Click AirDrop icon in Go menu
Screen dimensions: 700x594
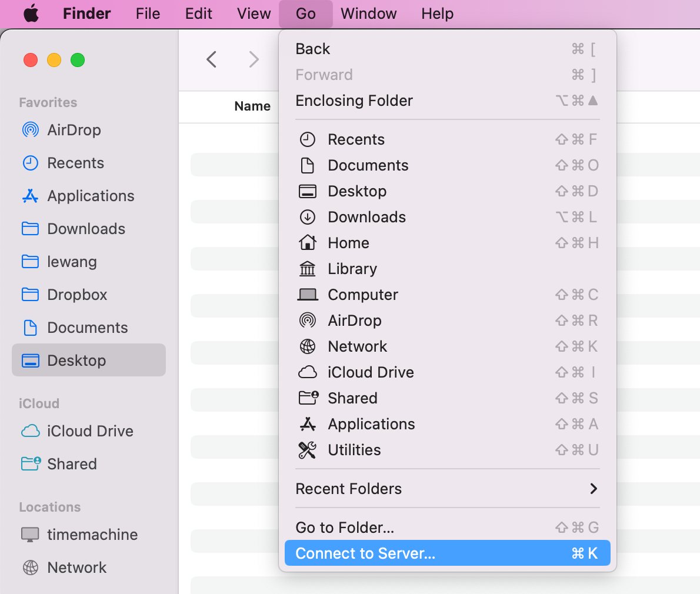(x=307, y=321)
